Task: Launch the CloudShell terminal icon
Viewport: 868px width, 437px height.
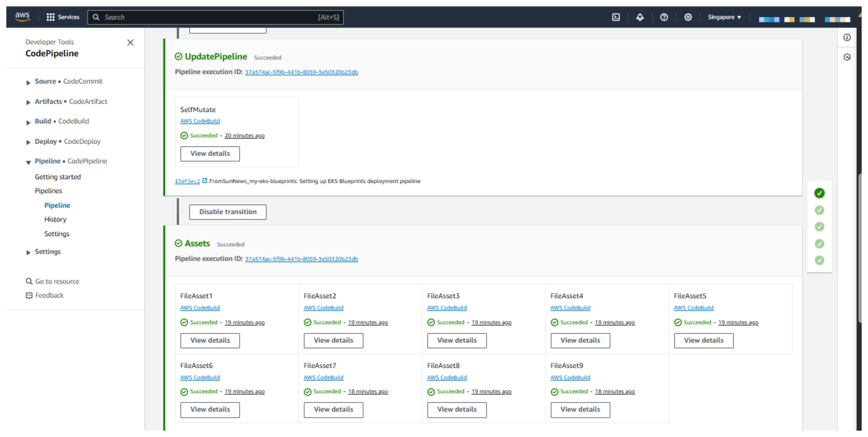Action: pos(616,17)
